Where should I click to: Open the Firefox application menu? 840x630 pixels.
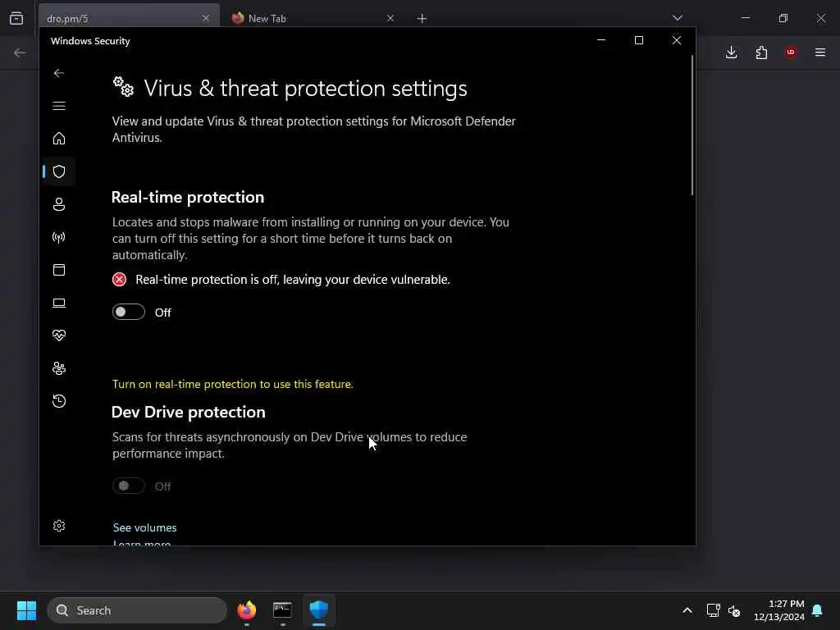tap(820, 52)
